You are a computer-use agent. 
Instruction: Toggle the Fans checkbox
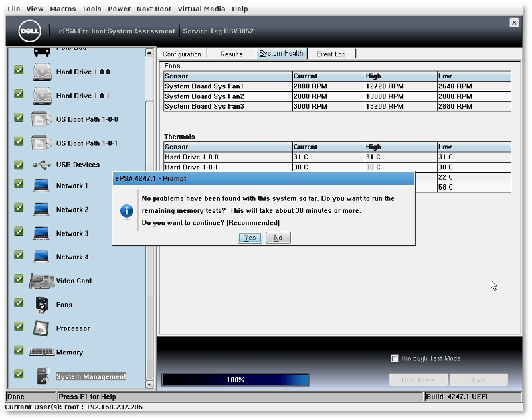[19, 303]
